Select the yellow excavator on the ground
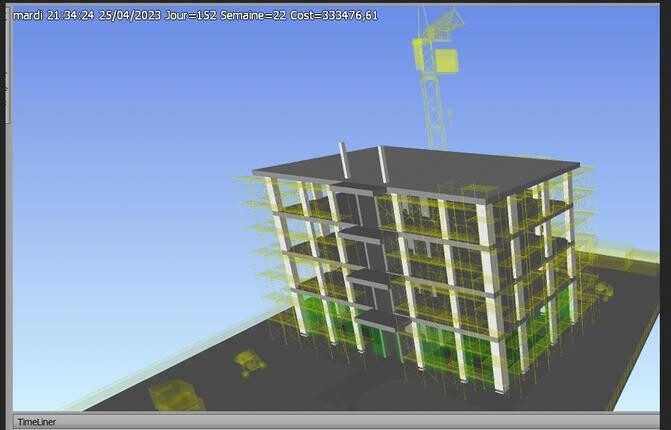Viewport: 671px width, 430px height. (249, 363)
